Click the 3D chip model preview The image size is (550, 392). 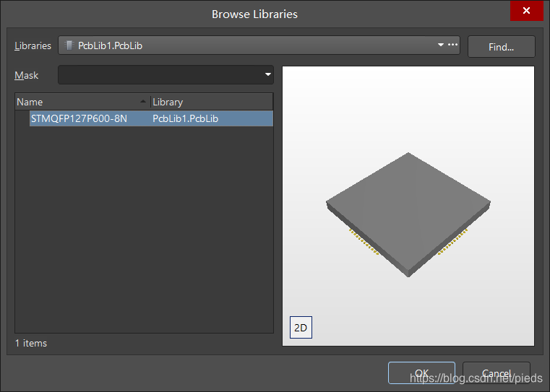click(408, 214)
